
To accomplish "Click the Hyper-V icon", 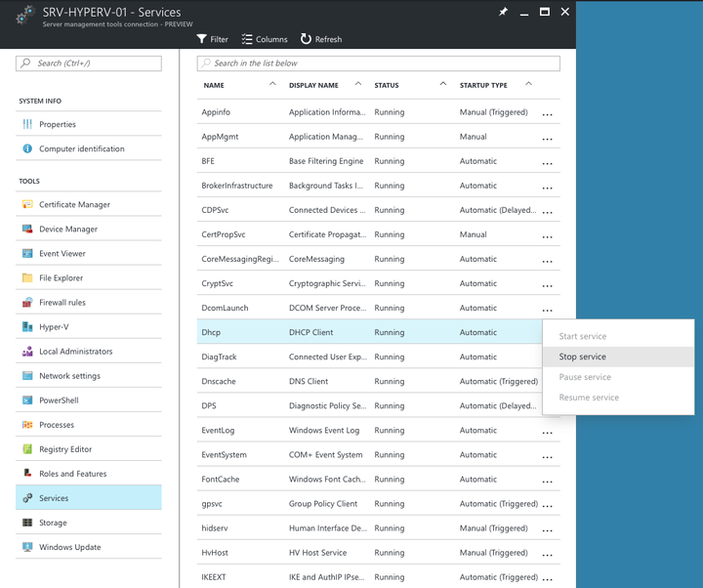I will click(27, 326).
